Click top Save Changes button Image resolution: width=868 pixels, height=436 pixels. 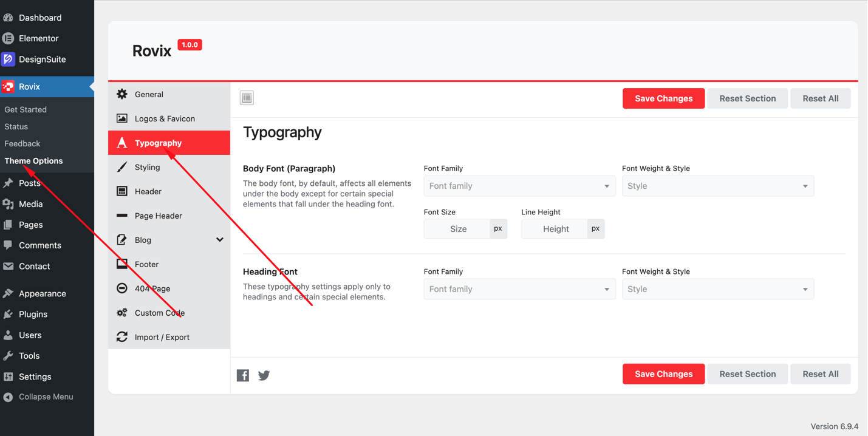[663, 98]
